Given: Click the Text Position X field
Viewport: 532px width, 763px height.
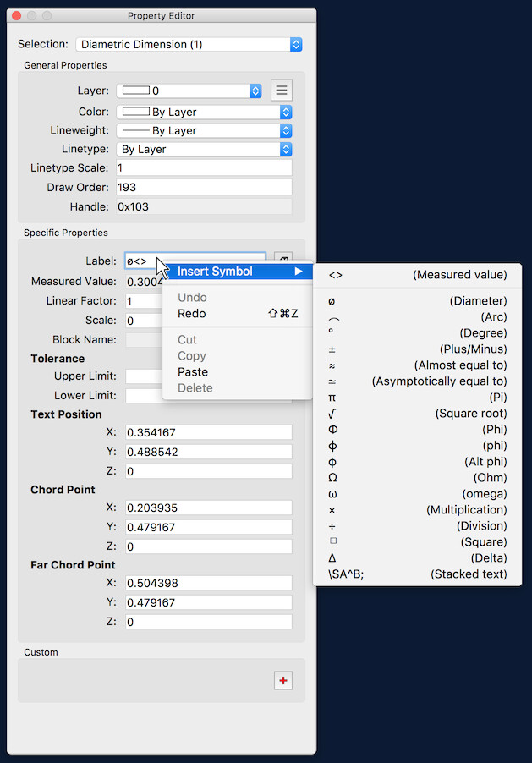Looking at the screenshot, I should coord(208,433).
